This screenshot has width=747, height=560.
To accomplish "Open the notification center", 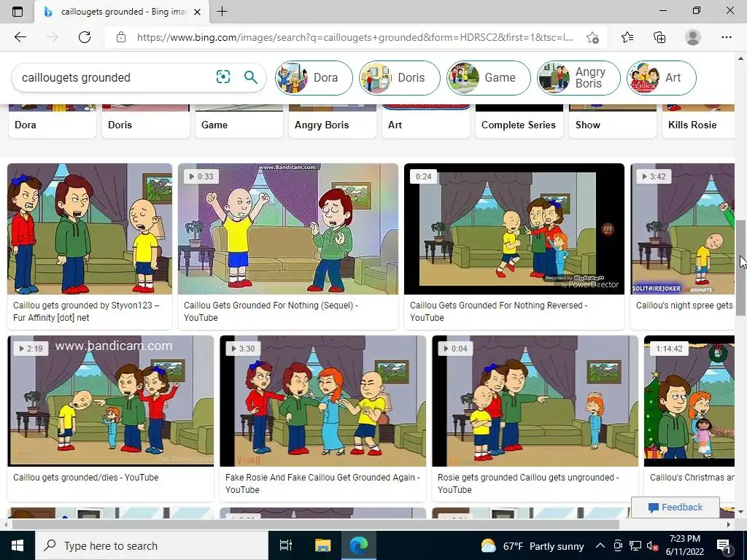I will tap(724, 545).
